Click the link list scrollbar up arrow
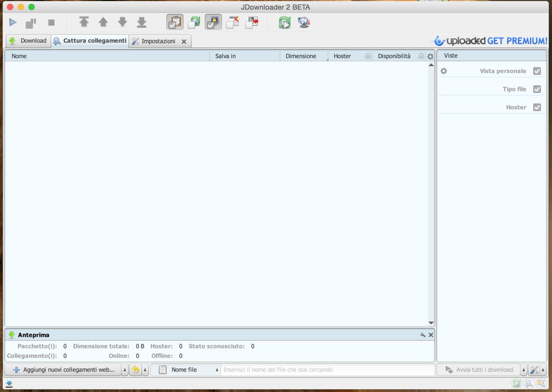The image size is (552, 392). [431, 65]
